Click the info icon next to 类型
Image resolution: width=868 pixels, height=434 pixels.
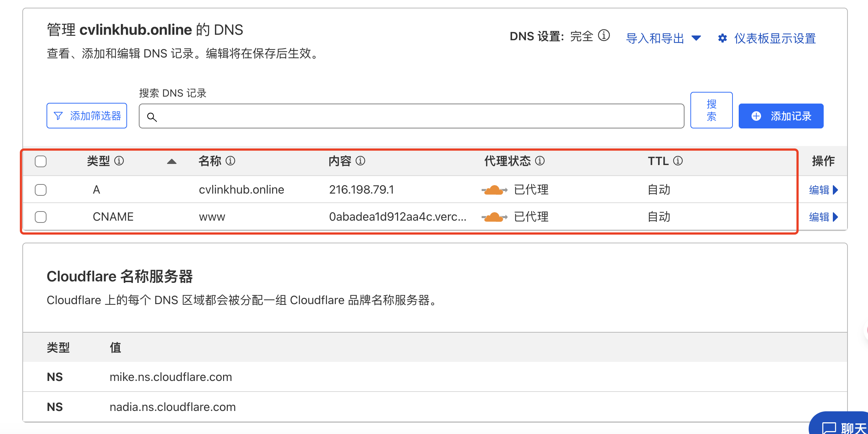coord(119,161)
